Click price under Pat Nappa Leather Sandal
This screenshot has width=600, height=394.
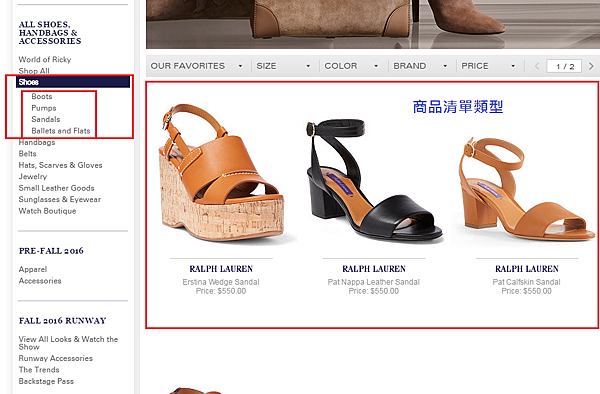[x=373, y=291]
